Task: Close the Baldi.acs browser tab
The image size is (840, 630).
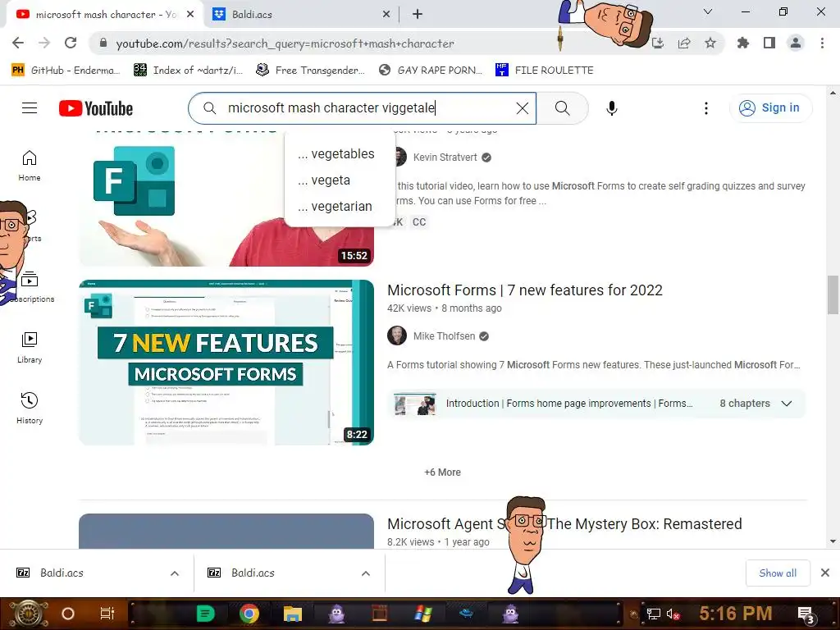Action: click(x=386, y=15)
